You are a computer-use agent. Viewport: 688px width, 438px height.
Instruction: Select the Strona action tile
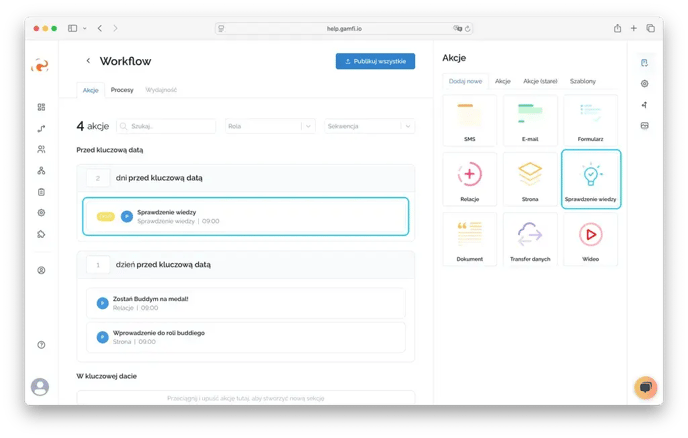tap(529, 179)
